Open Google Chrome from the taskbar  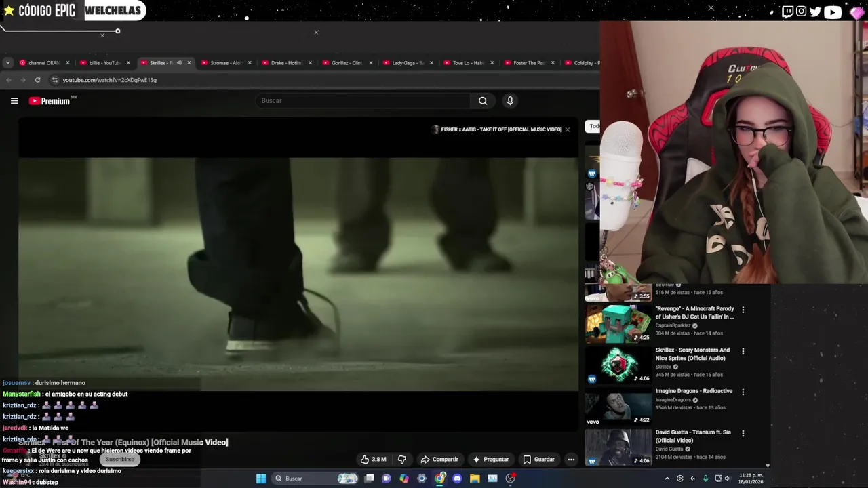coord(439,479)
